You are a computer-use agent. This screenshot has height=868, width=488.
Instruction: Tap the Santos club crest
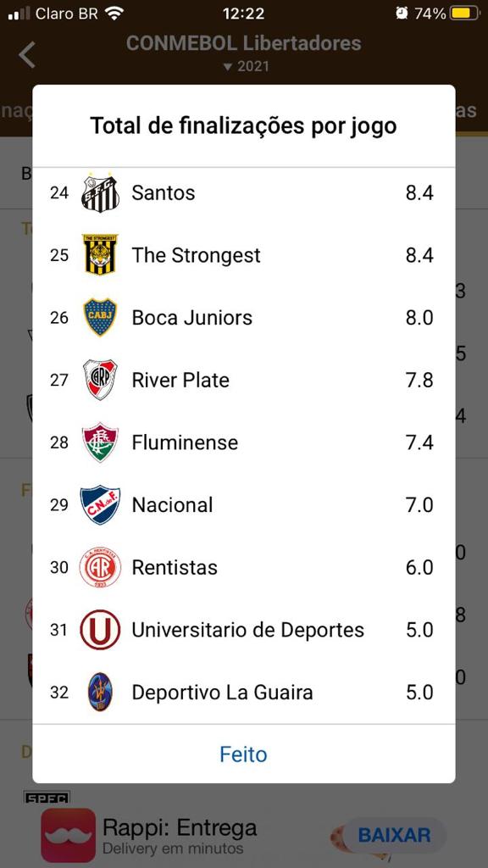(100, 192)
